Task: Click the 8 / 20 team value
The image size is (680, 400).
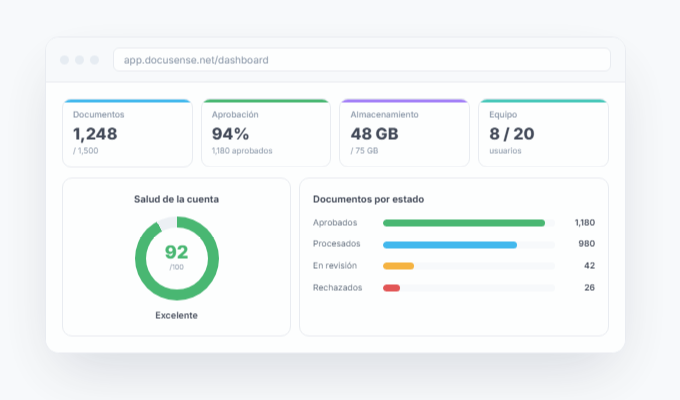Action: [512, 134]
